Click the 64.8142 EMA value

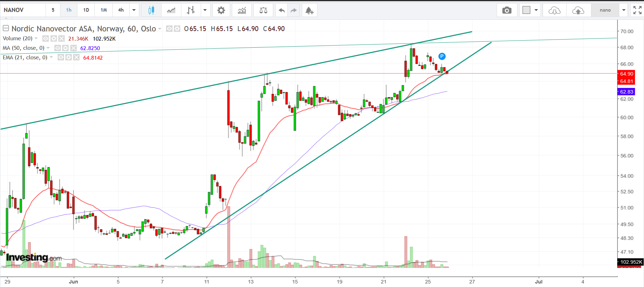(x=93, y=58)
